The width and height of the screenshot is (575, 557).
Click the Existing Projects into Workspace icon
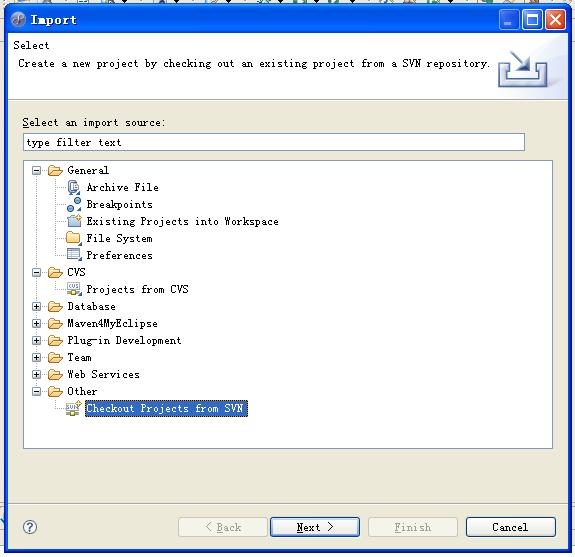click(74, 221)
